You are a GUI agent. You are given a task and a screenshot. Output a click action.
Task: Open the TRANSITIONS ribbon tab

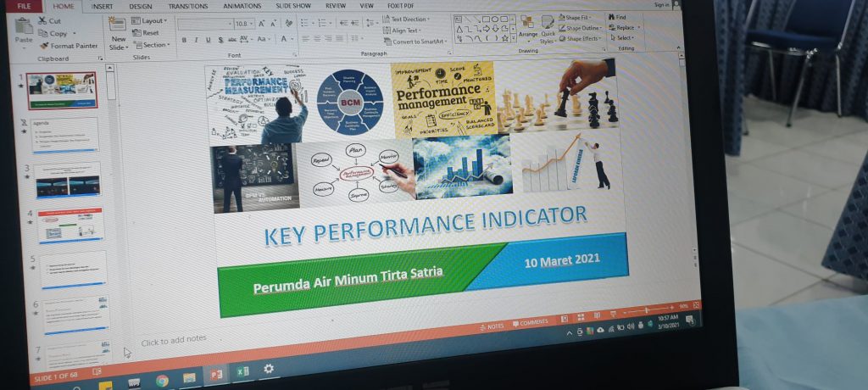(x=188, y=6)
